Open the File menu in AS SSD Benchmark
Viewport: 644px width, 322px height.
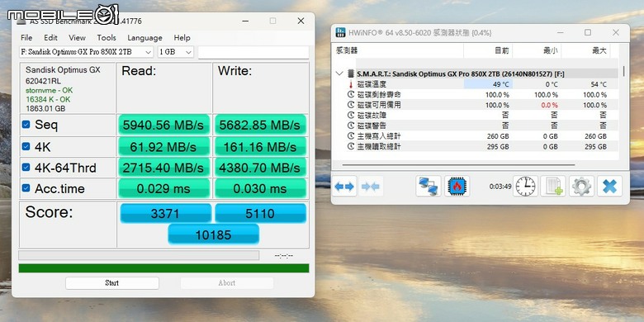[26, 38]
